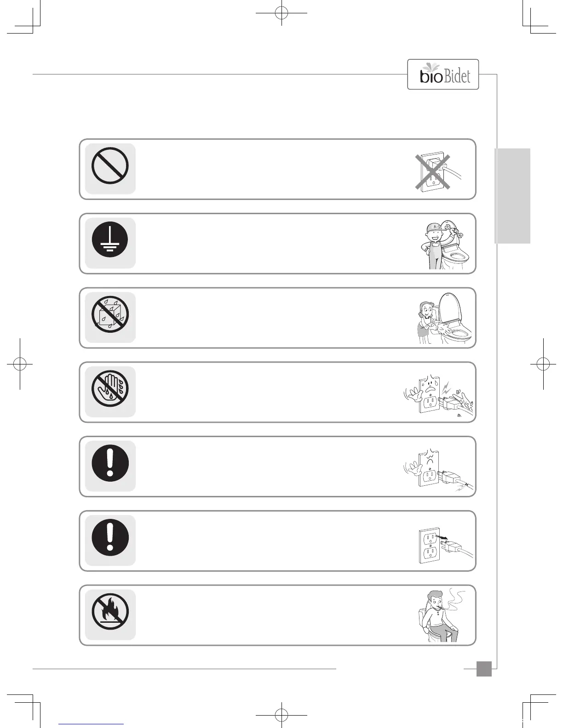Select the no open flame icon
Image resolution: width=563 pixels, height=728 pixels.
coord(110,613)
